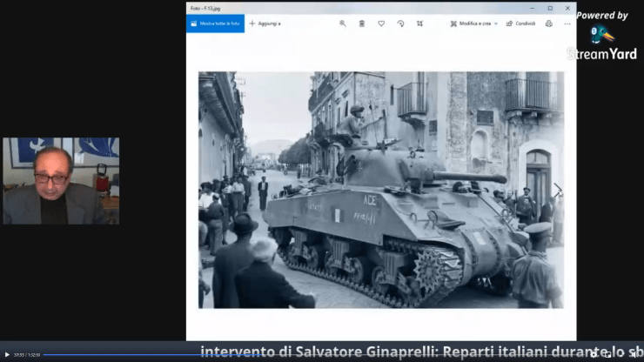Click the speaker's webcam thumbnail
The image size is (644, 362).
pyautogui.click(x=61, y=181)
